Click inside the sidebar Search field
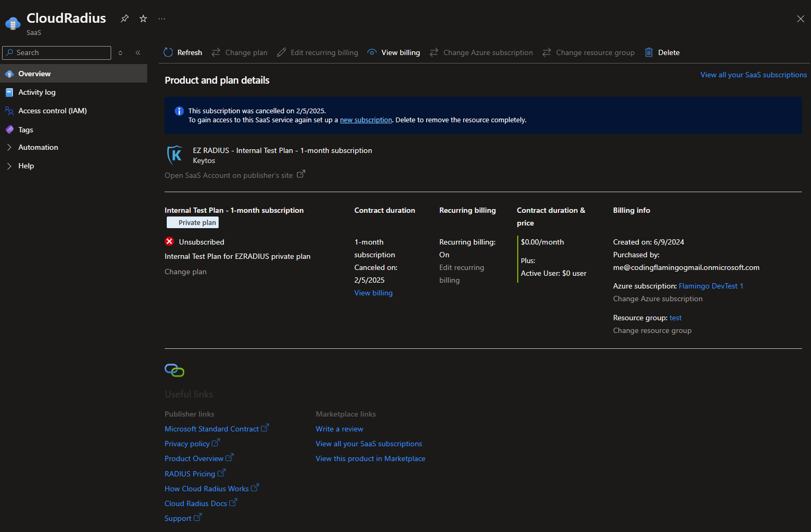The width and height of the screenshot is (811, 532). [x=57, y=52]
